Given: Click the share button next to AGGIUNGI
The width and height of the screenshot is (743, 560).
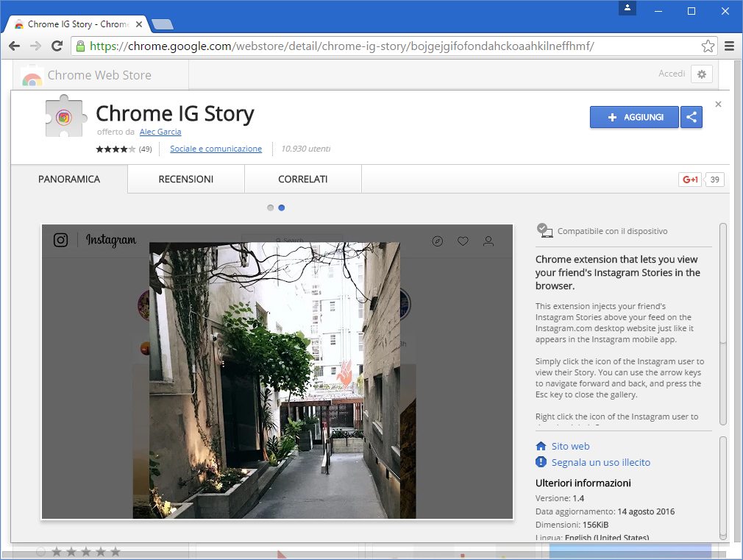Looking at the screenshot, I should pyautogui.click(x=692, y=117).
